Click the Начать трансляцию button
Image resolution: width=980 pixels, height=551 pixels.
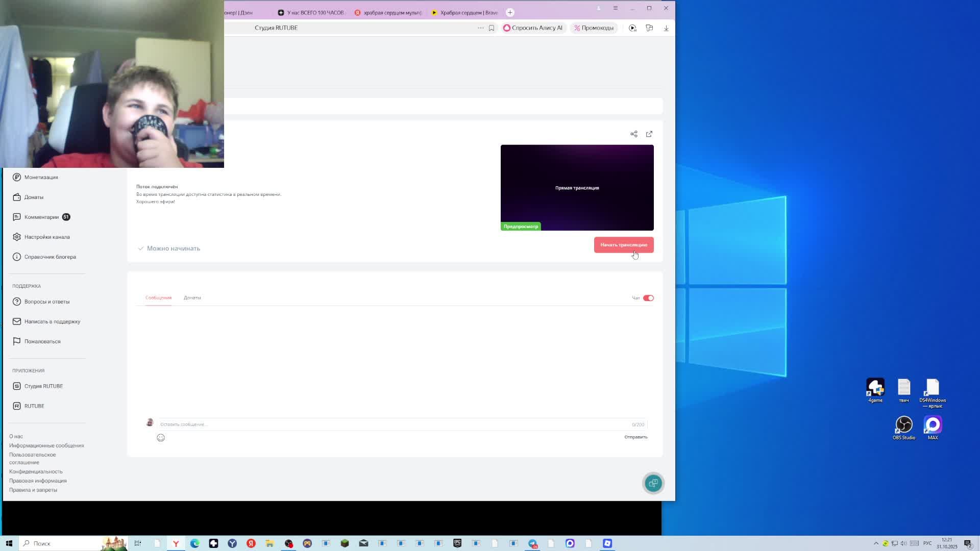point(623,245)
